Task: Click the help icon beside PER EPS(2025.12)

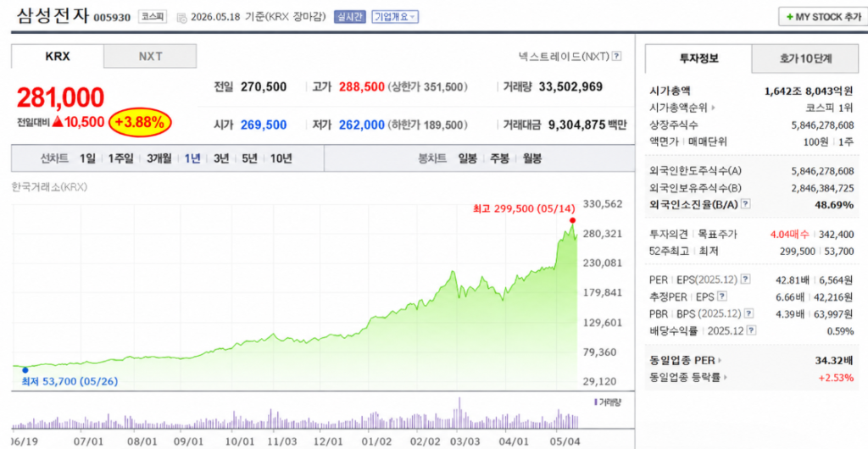Action: [x=746, y=280]
